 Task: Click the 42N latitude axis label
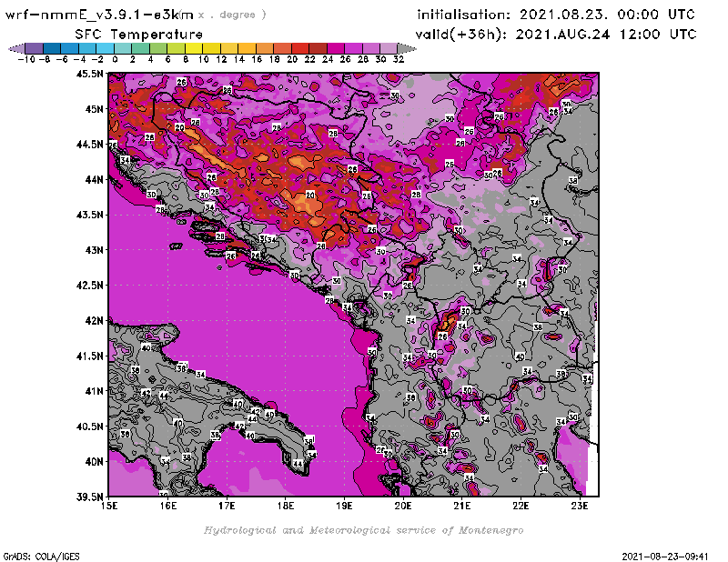(x=95, y=321)
